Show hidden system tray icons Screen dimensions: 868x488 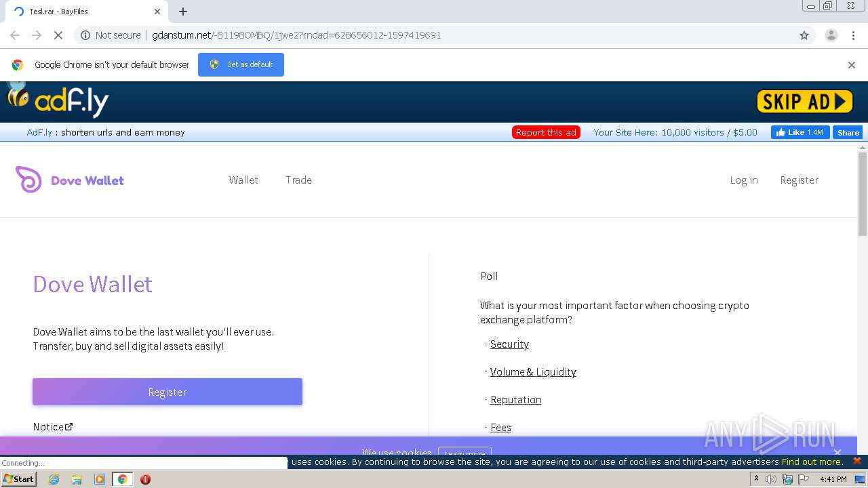(756, 479)
